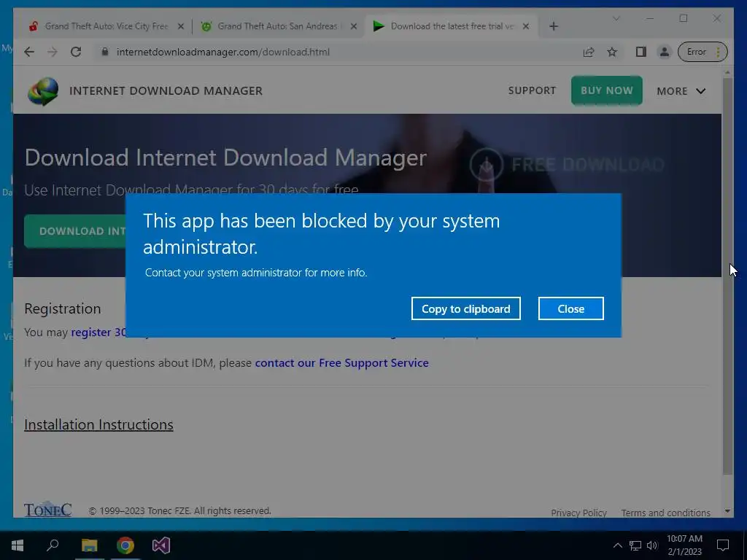Open contact our Free Support Service link
747x560 pixels.
tap(341, 363)
